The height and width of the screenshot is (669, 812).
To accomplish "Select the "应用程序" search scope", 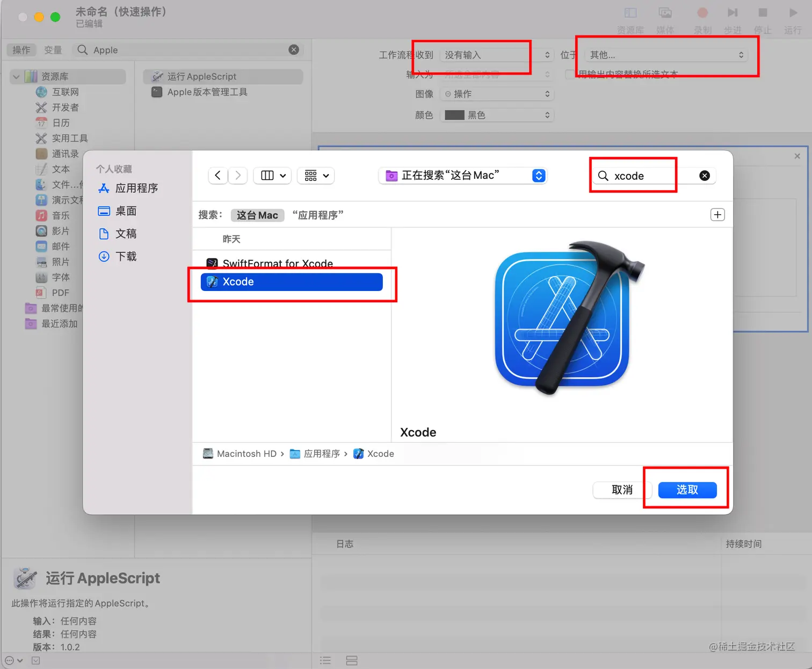I will (x=318, y=215).
